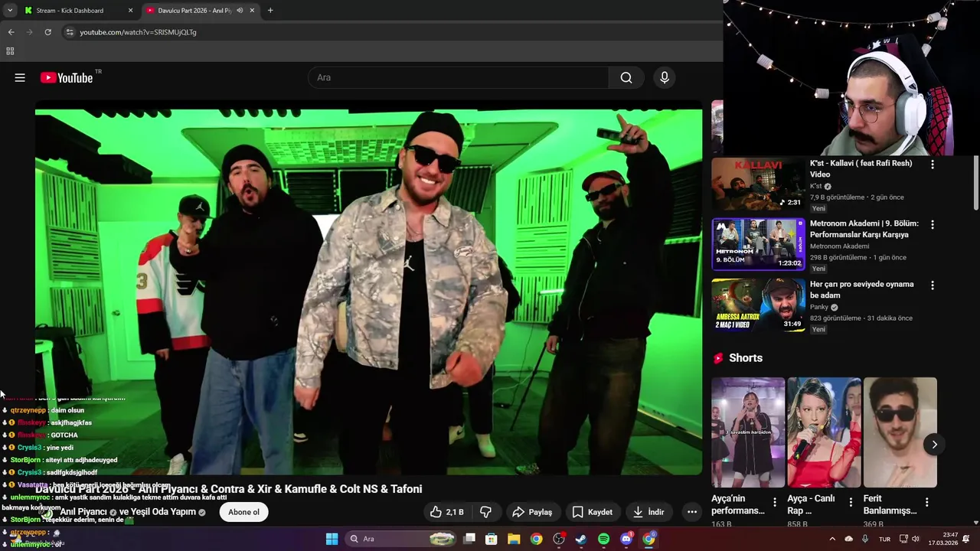The image size is (980, 551).
Task: Mute the YouTube tab via speaker icon
Action: coord(240,10)
